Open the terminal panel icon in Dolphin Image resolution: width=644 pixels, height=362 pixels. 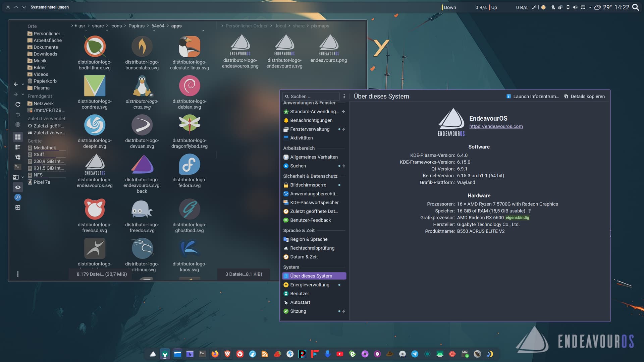(x=18, y=167)
